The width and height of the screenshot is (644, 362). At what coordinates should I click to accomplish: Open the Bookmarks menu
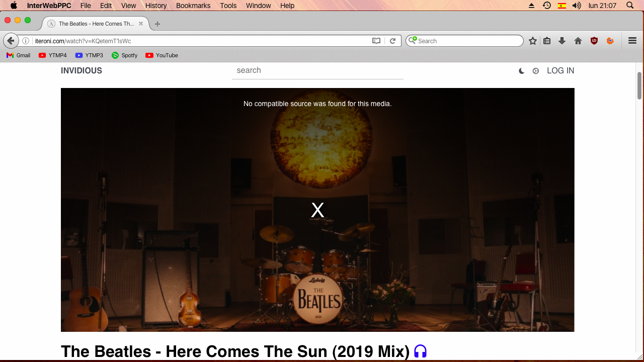(x=193, y=6)
